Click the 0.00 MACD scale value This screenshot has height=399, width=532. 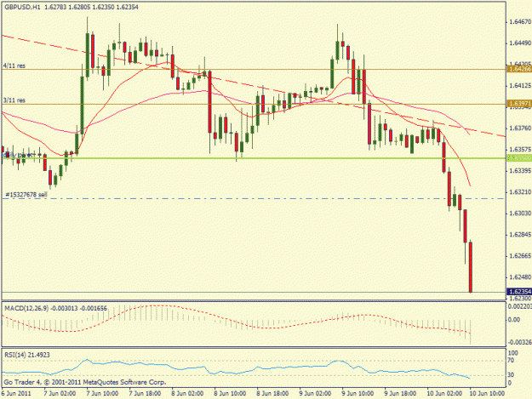[x=514, y=320]
